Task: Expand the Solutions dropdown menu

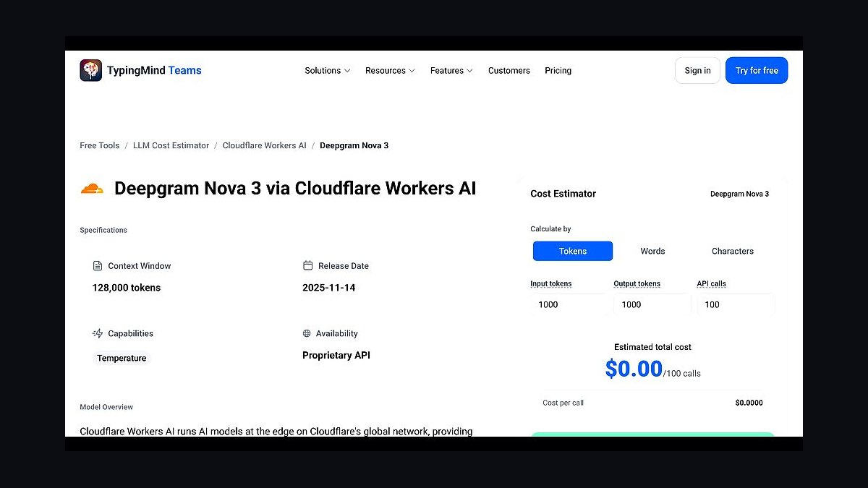Action: pyautogui.click(x=328, y=71)
